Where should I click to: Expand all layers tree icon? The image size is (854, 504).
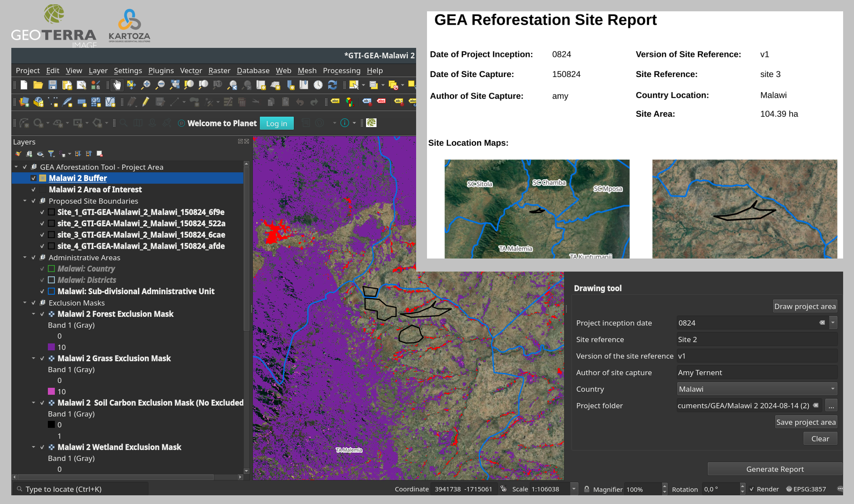(x=78, y=154)
